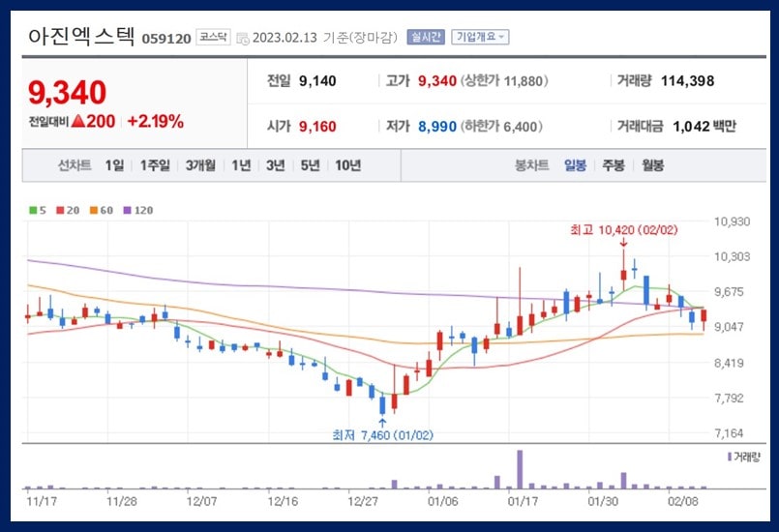Click the green 5-day moving average swatch
The image size is (779, 532).
click(33, 210)
